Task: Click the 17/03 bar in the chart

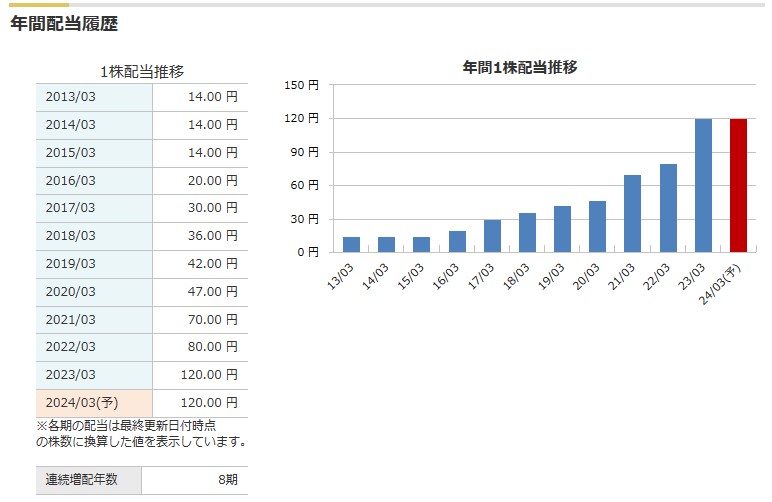Action: (x=492, y=236)
